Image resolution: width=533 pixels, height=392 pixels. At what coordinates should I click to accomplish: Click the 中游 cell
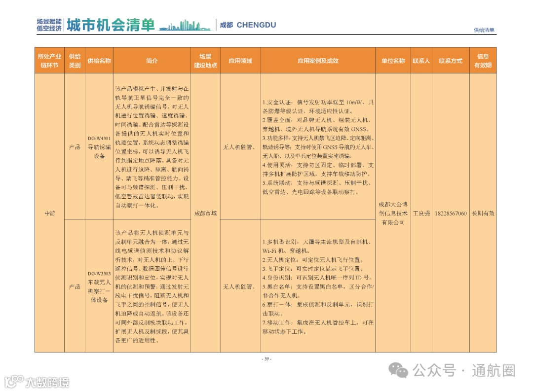(50, 214)
